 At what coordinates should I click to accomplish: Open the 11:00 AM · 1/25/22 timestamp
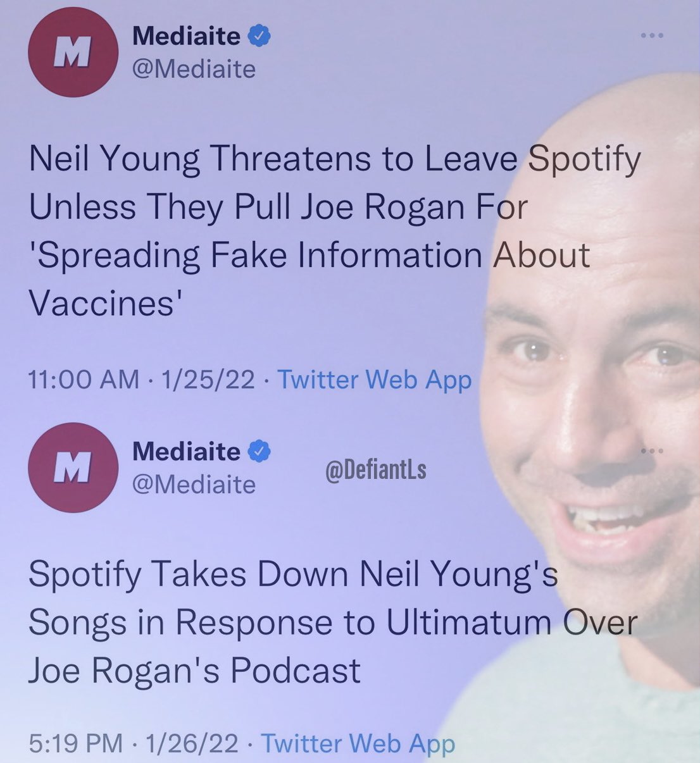142,380
